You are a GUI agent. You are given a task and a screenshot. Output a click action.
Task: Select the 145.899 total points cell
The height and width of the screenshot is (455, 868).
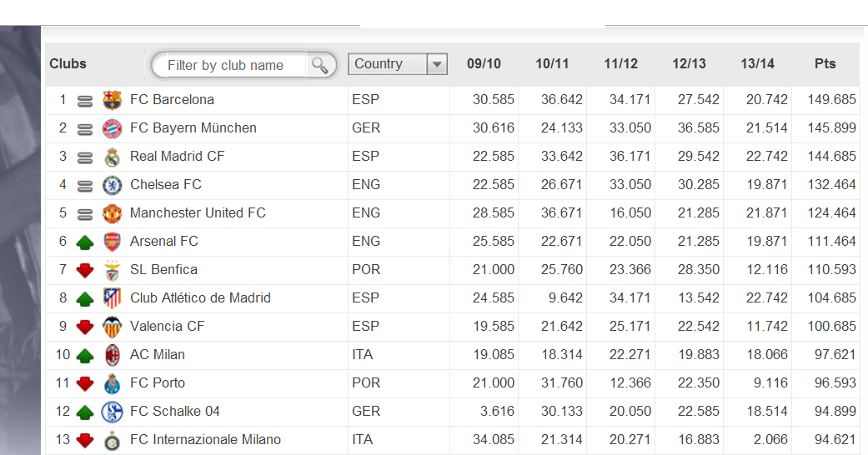[826, 128]
